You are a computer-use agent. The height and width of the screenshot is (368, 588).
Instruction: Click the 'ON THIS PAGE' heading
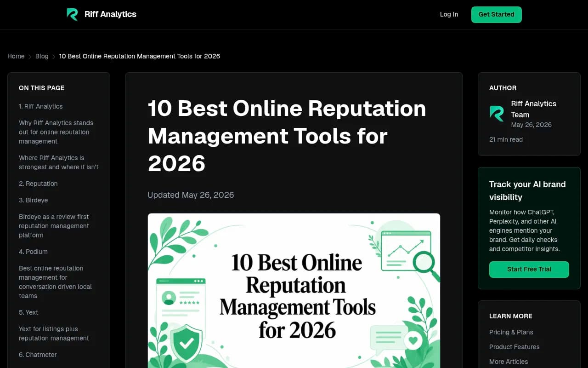pyautogui.click(x=41, y=88)
